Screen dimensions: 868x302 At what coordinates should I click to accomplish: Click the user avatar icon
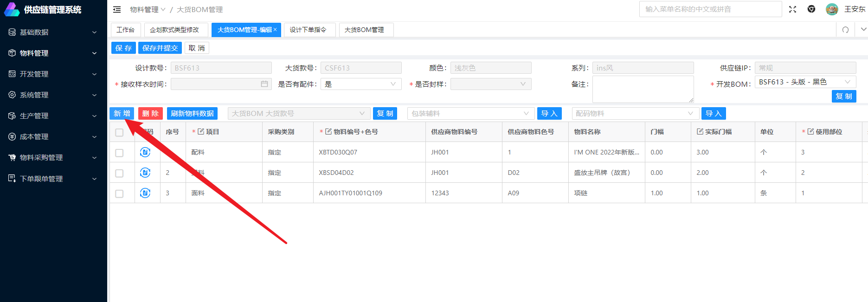pos(832,9)
